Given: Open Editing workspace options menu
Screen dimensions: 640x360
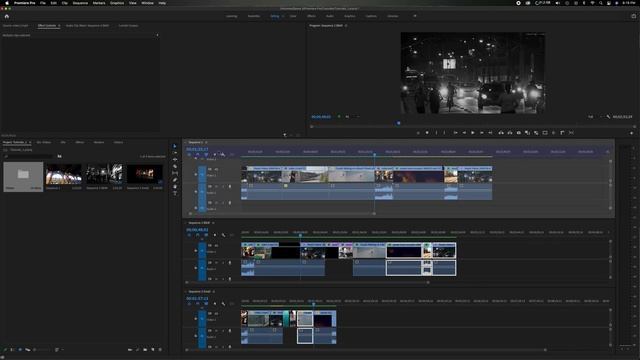Looking at the screenshot, I should [283, 16].
